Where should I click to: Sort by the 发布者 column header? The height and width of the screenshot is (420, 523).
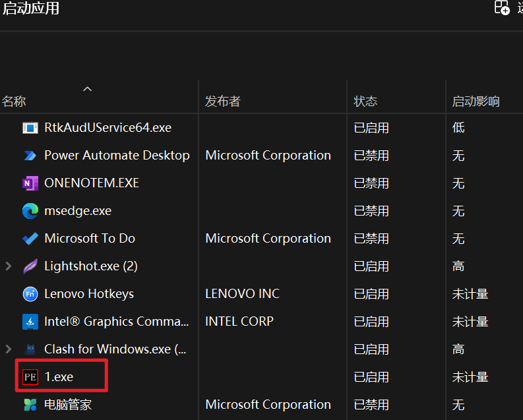(223, 102)
